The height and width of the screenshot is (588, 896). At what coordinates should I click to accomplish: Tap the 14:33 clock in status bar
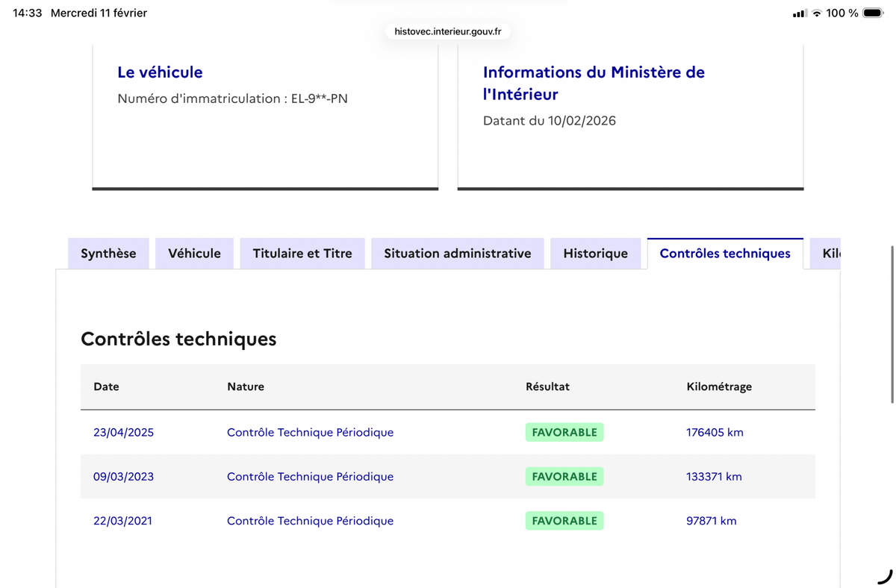pos(28,13)
